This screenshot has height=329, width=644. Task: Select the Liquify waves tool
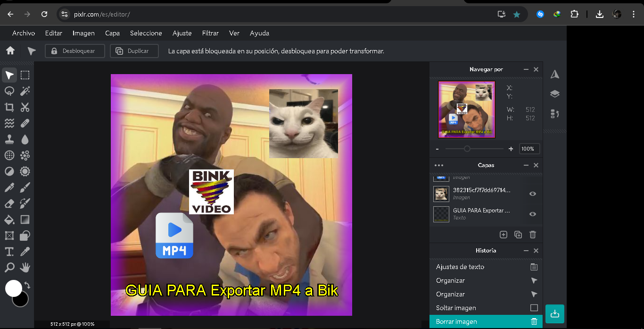click(9, 123)
